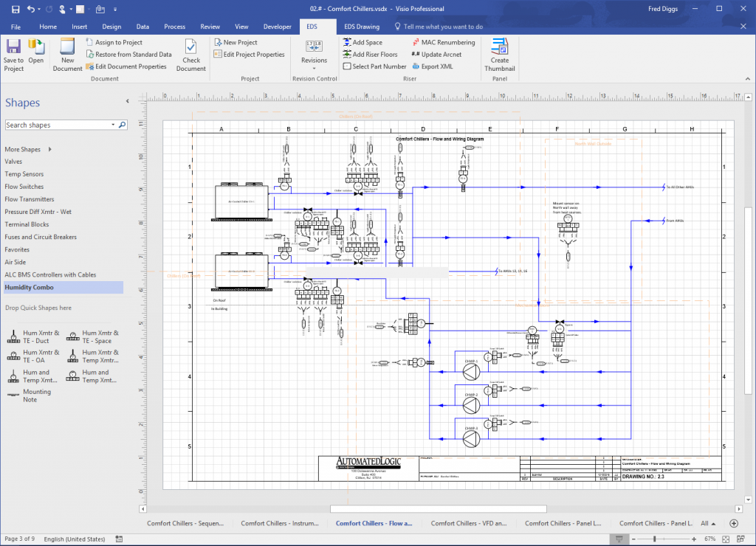756x546 pixels.
Task: Open the Process tab
Action: pyautogui.click(x=174, y=27)
